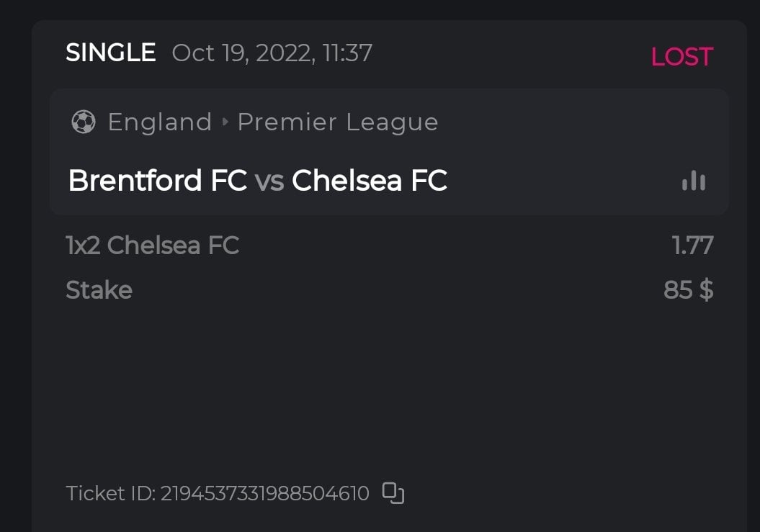Tap the SINGLE bet type label
This screenshot has height=532, width=760.
[111, 53]
